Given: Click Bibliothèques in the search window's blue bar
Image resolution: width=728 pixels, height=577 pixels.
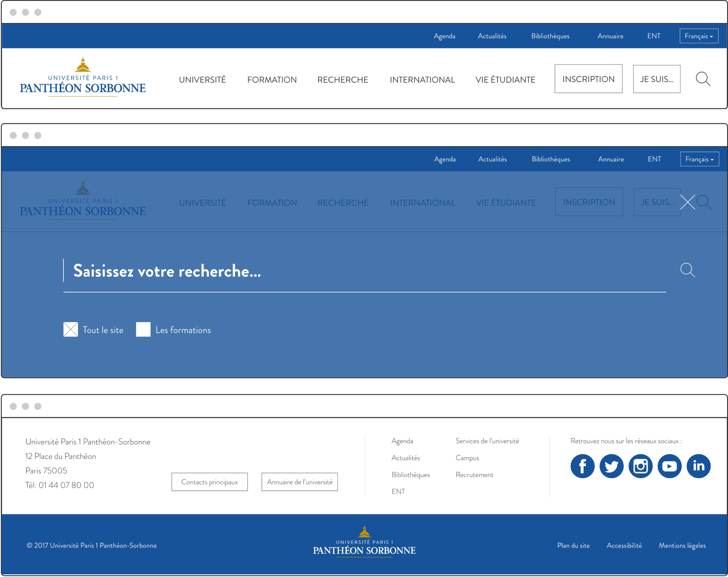Looking at the screenshot, I should click(551, 159).
